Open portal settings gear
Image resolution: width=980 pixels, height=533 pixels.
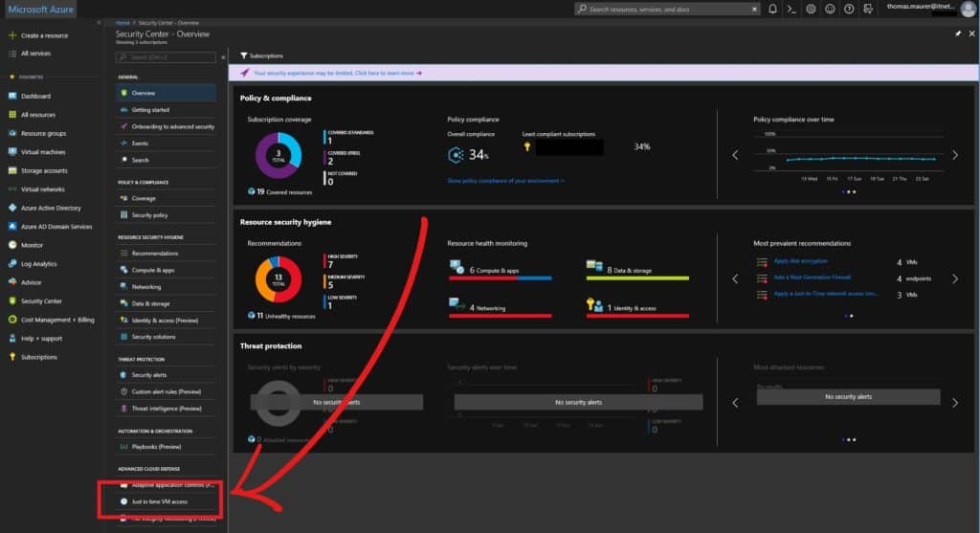point(811,9)
